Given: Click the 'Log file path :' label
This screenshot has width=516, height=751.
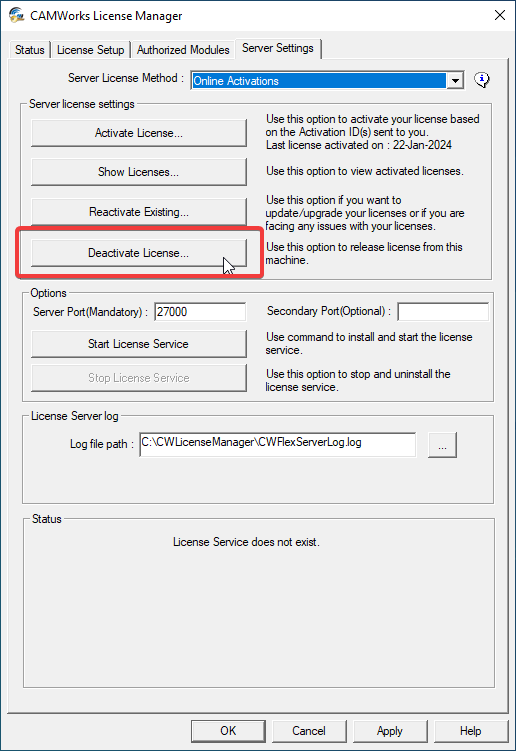Looking at the screenshot, I should [x=102, y=444].
